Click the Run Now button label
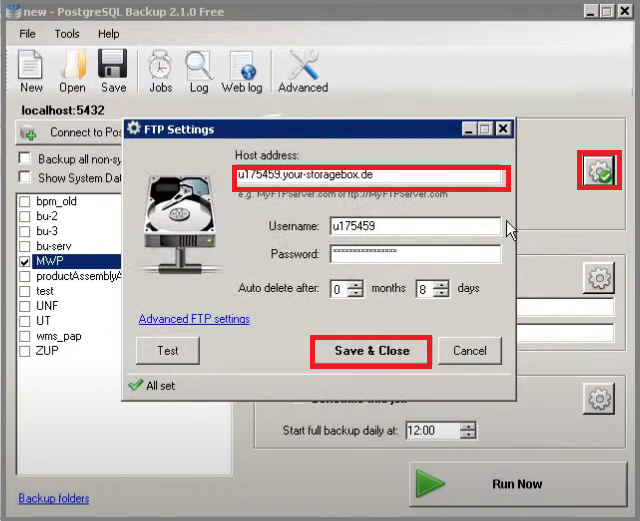The image size is (640, 521). click(517, 484)
